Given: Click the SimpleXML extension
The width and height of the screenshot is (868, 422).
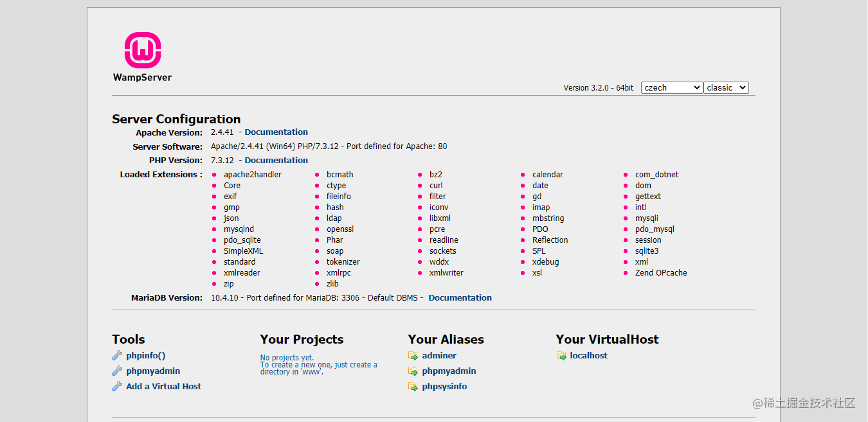Looking at the screenshot, I should tap(244, 251).
